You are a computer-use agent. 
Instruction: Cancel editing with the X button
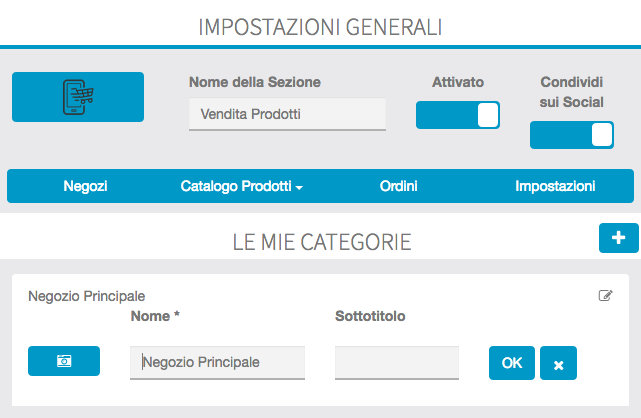point(558,363)
